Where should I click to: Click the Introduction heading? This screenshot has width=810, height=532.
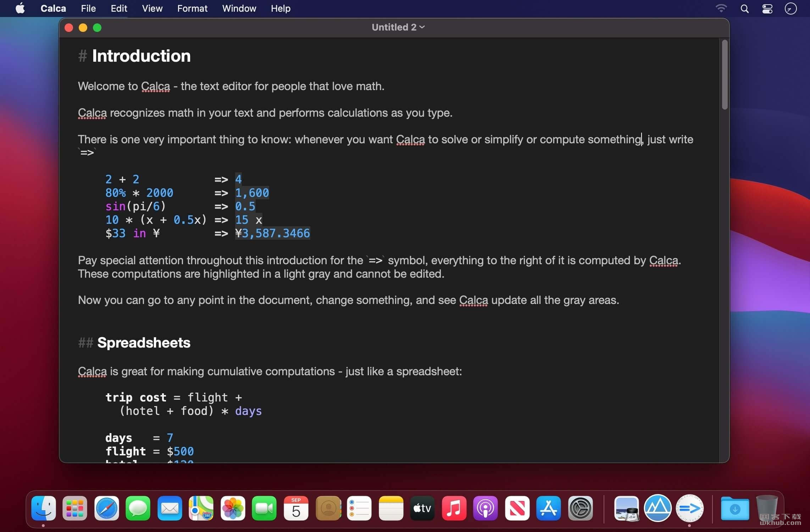(141, 56)
